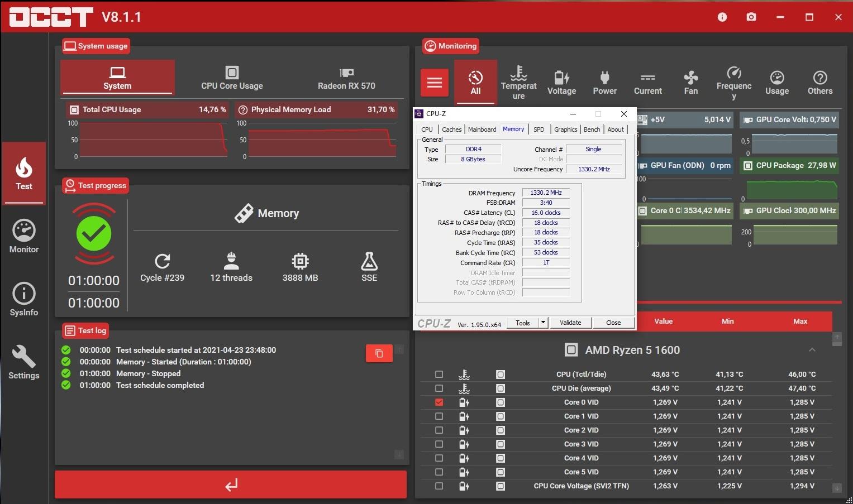
Task: Toggle checkbox for CPU Die (average) row
Action: click(x=439, y=388)
